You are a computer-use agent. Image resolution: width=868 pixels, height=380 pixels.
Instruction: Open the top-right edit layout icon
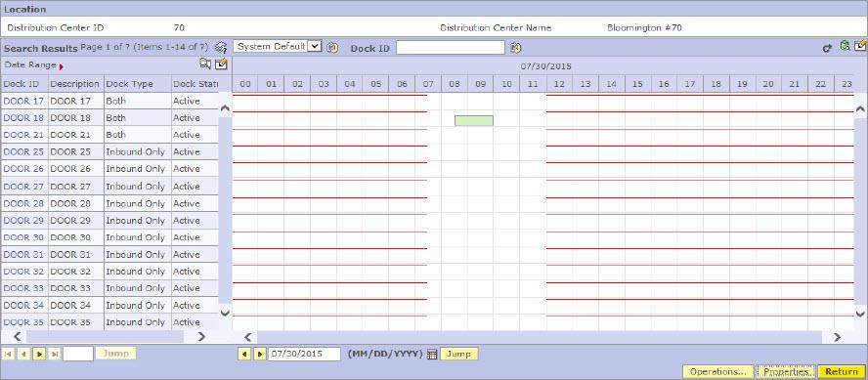click(860, 46)
